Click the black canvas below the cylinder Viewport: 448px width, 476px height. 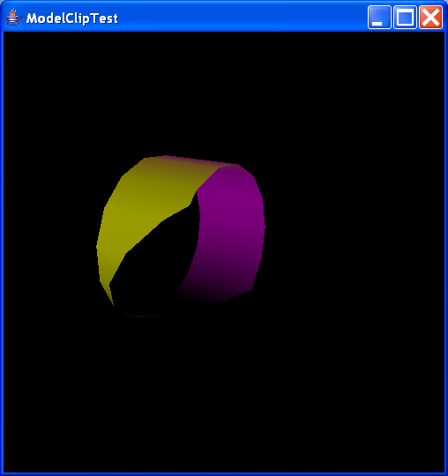pyautogui.click(x=224, y=395)
